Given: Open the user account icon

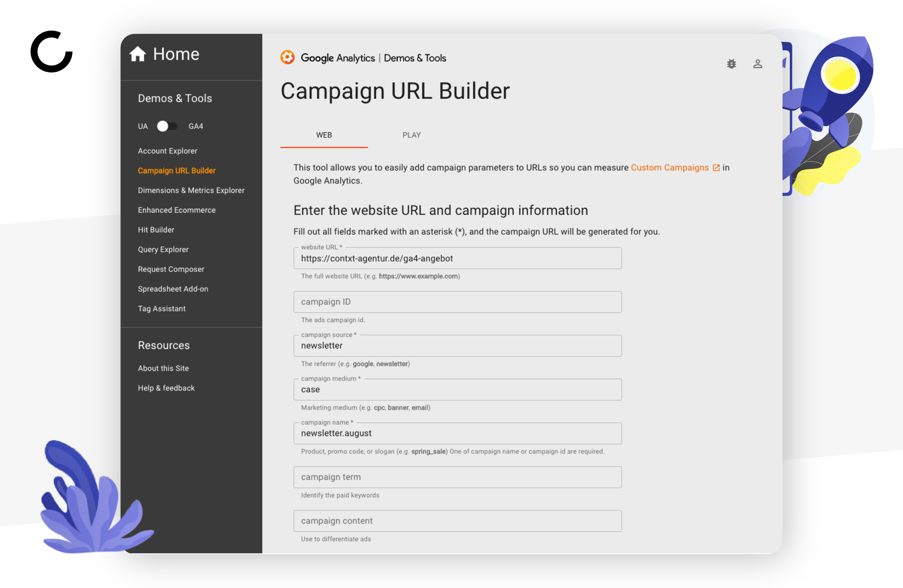Looking at the screenshot, I should point(758,64).
